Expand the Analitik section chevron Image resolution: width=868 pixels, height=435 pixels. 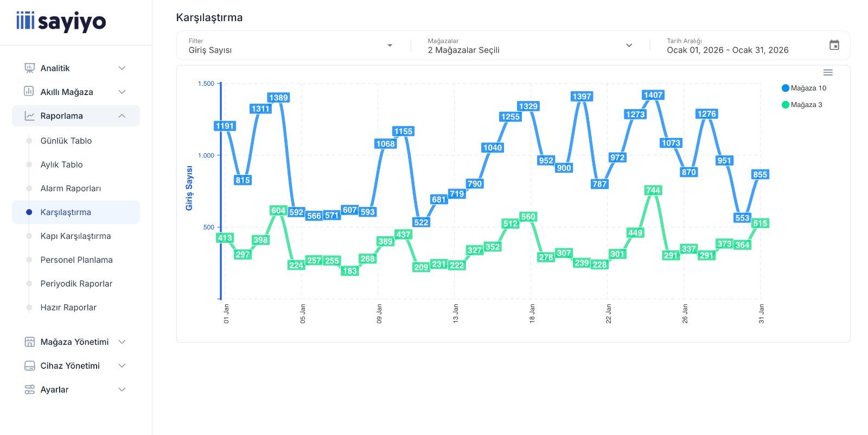(122, 68)
